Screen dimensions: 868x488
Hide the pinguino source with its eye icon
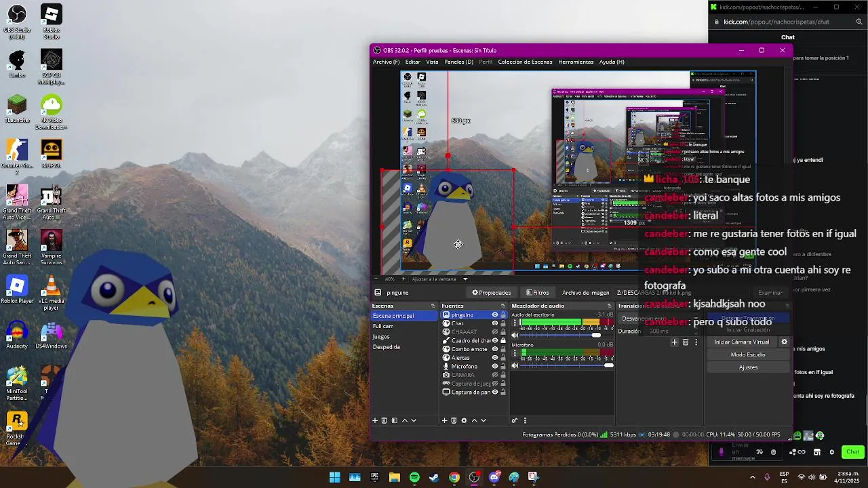point(495,315)
